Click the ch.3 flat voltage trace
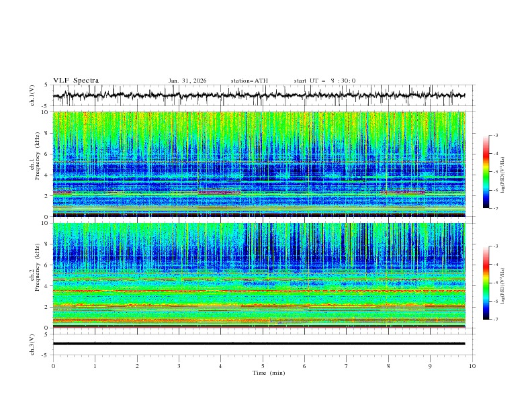Screen dimensions: 532x411 point(259,344)
